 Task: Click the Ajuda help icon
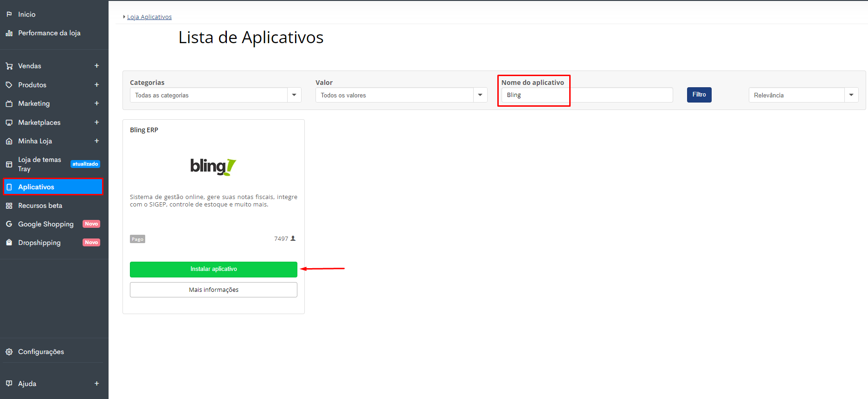tap(9, 384)
